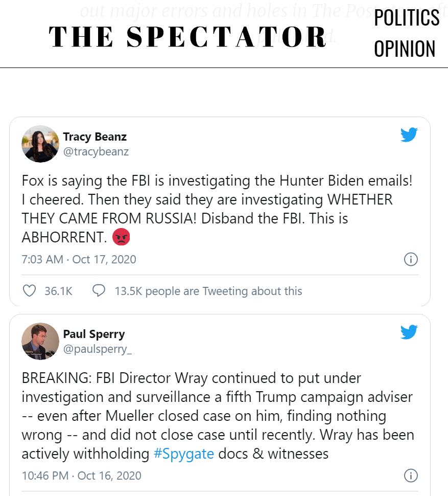Open the Politics menu item
This screenshot has height=496, width=448.
406,18
